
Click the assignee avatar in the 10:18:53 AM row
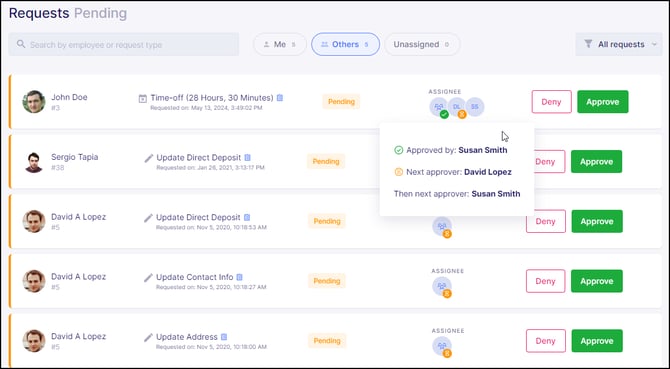(442, 226)
